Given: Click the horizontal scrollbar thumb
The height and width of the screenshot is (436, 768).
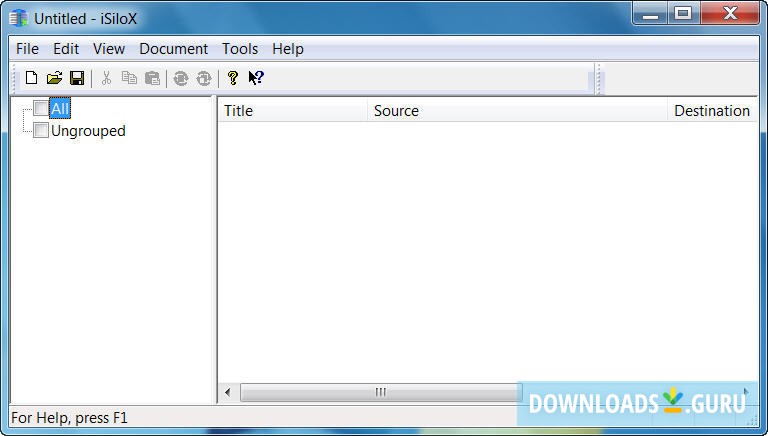Looking at the screenshot, I should [381, 392].
